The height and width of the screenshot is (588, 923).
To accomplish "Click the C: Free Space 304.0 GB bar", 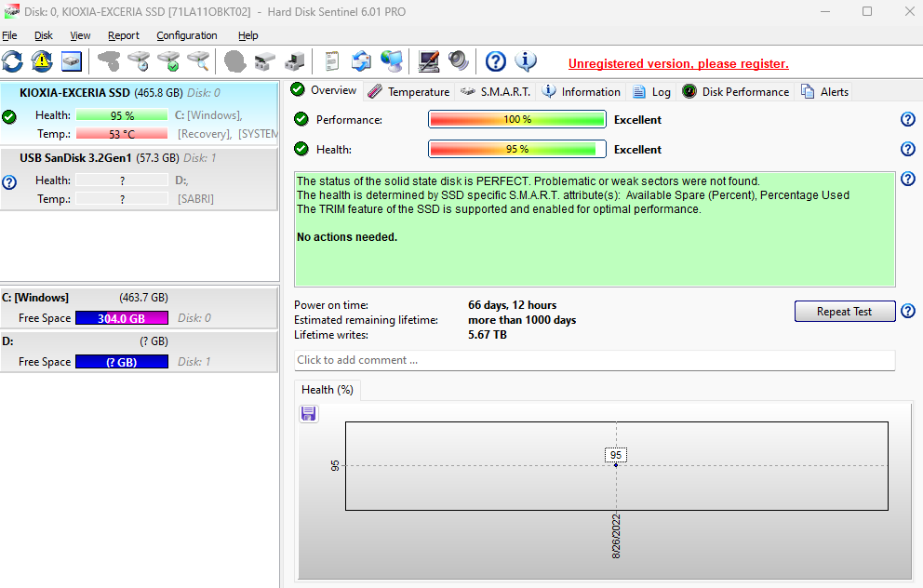I will [122, 318].
